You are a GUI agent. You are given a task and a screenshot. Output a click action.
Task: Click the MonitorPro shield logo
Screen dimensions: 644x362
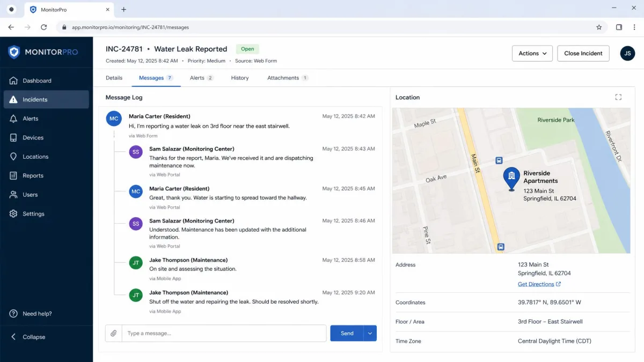click(14, 52)
